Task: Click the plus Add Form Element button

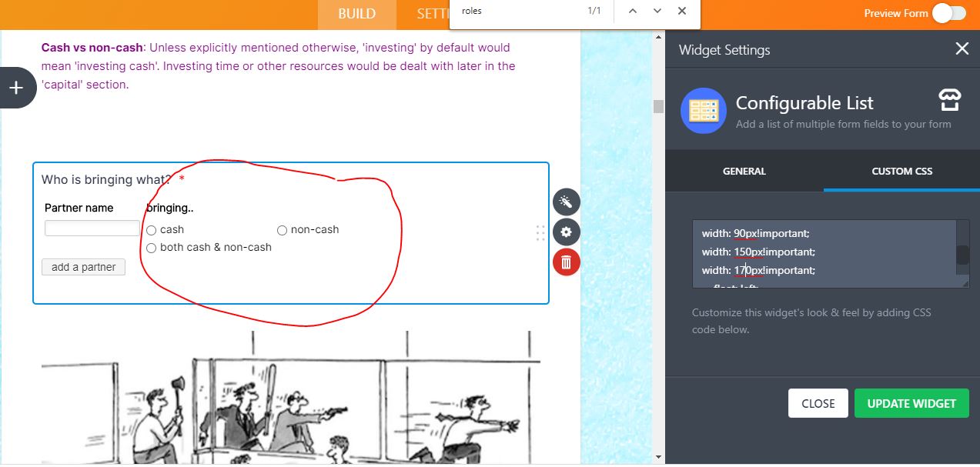Action: click(x=17, y=88)
